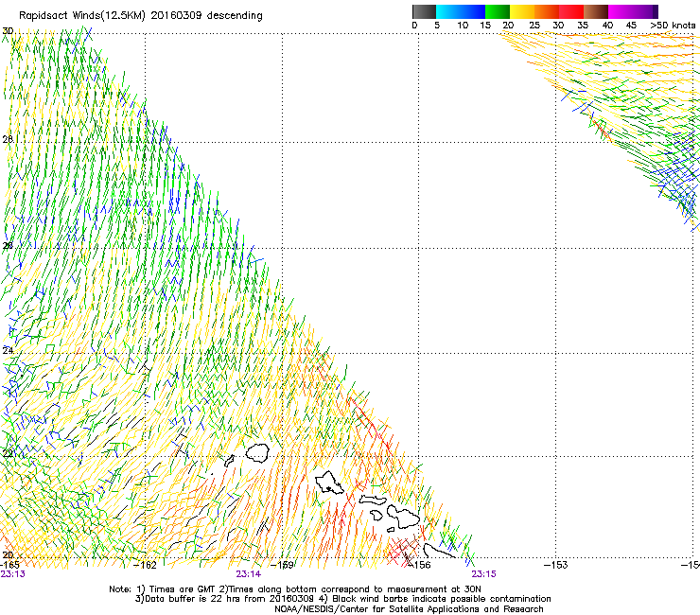Click the Lanai island outline
The image size is (700, 615).
(376, 516)
